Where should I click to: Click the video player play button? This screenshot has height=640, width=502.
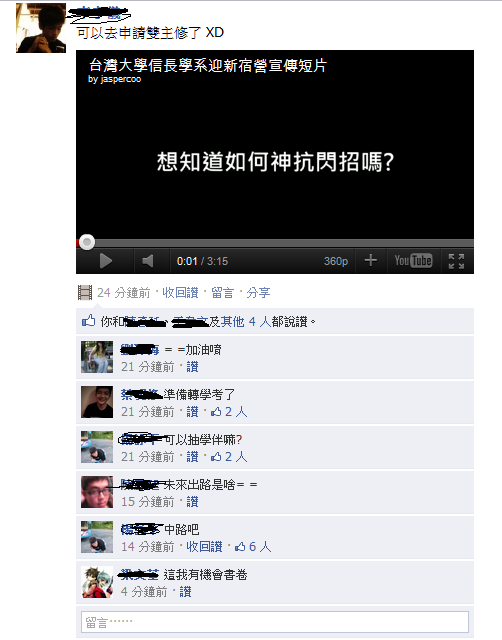tap(106, 261)
